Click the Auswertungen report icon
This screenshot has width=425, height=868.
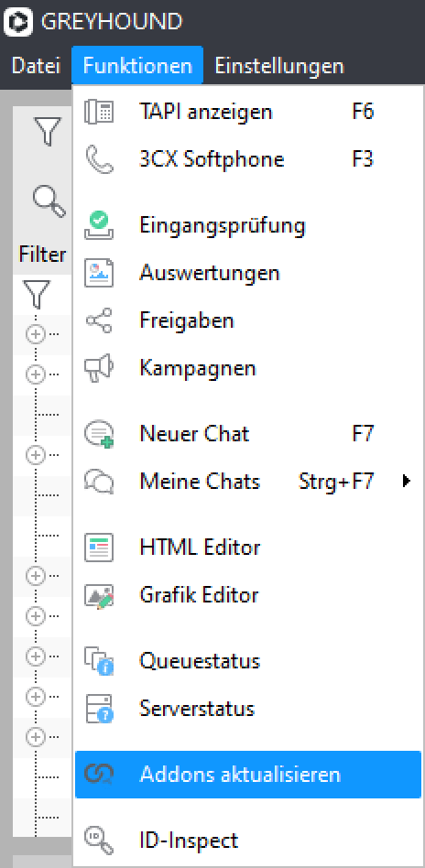(99, 273)
